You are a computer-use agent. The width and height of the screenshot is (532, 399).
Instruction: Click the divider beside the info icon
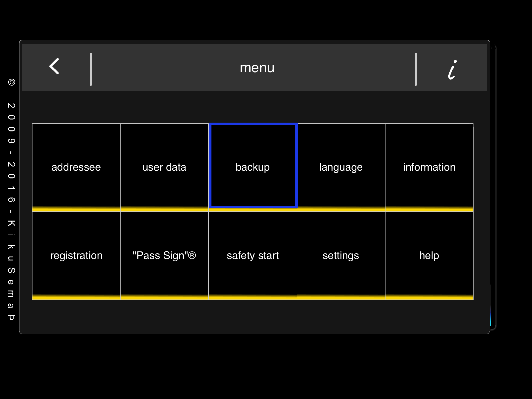416,69
